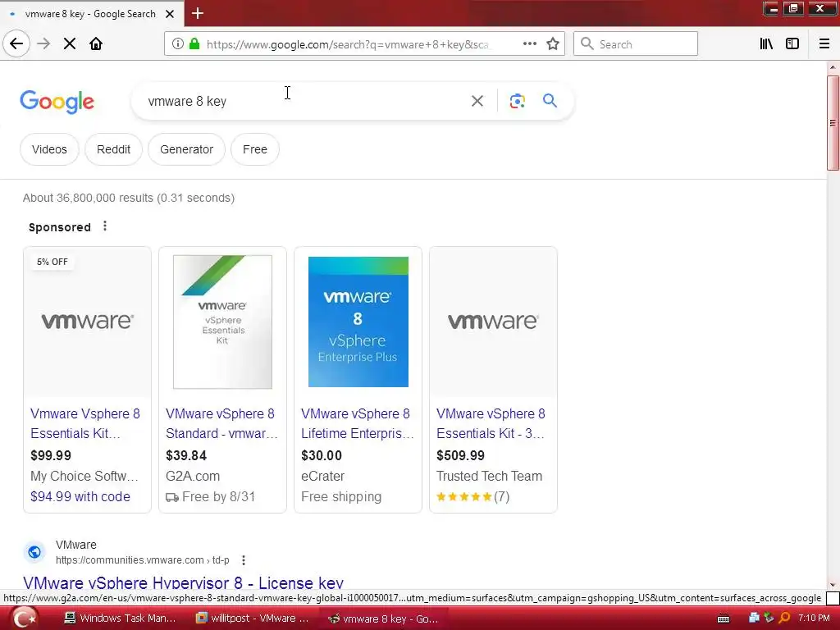840x630 pixels.
Task: Click the forward navigation arrow
Action: pos(44,44)
